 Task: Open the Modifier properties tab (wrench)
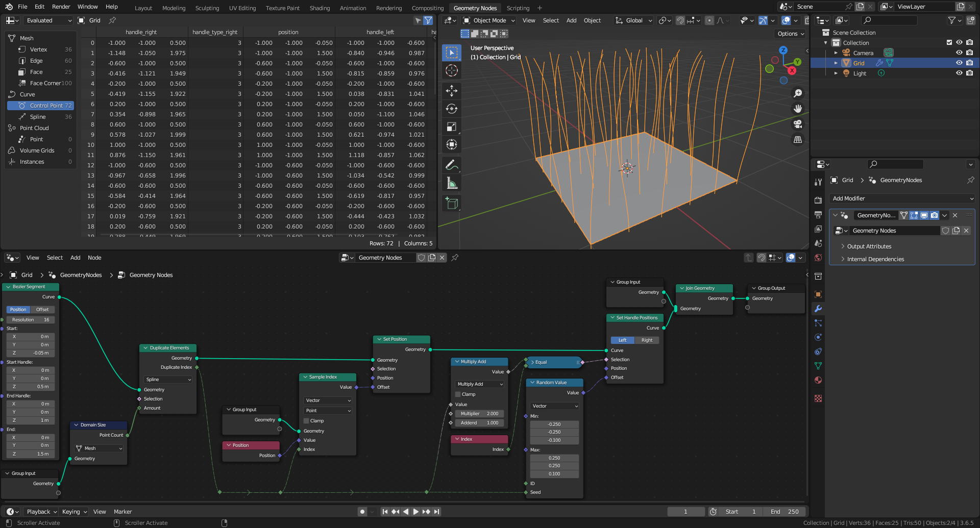(x=818, y=309)
